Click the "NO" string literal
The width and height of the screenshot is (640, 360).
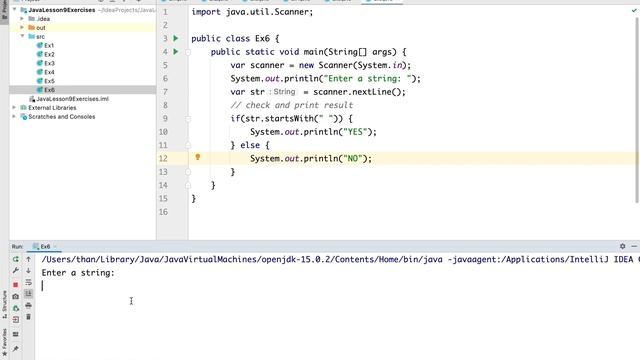click(x=352, y=158)
